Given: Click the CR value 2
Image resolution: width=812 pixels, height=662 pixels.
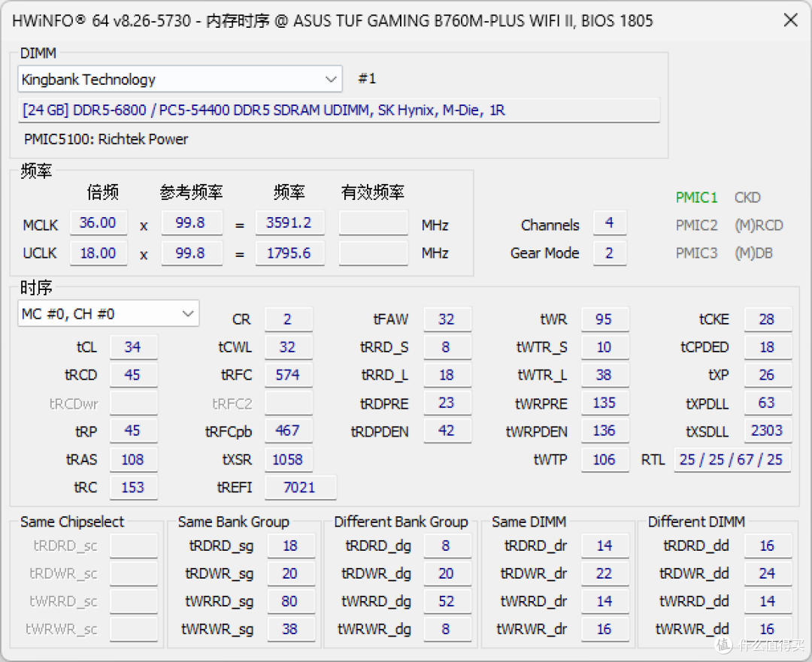Looking at the screenshot, I should (289, 319).
